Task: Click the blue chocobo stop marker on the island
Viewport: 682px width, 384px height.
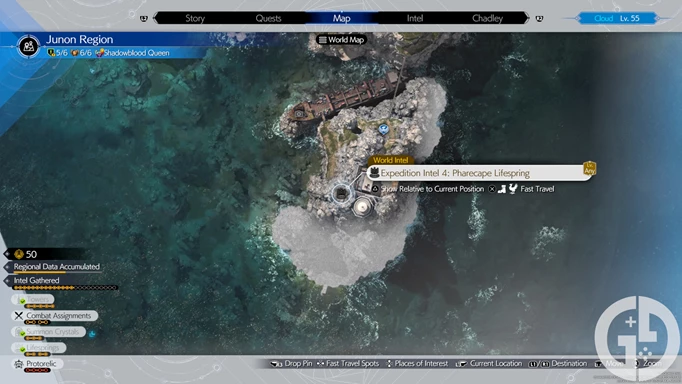Action: coord(383,129)
